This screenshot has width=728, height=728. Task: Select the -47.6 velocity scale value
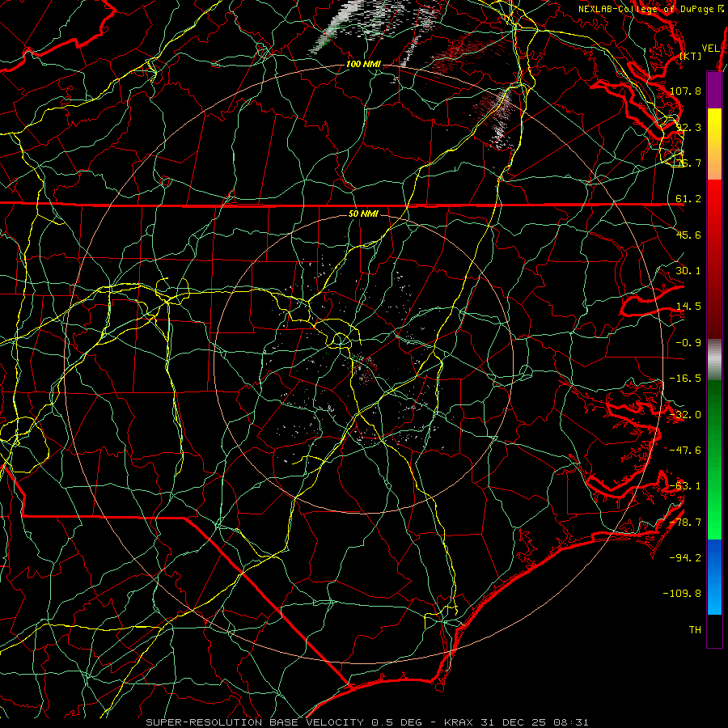[686, 451]
